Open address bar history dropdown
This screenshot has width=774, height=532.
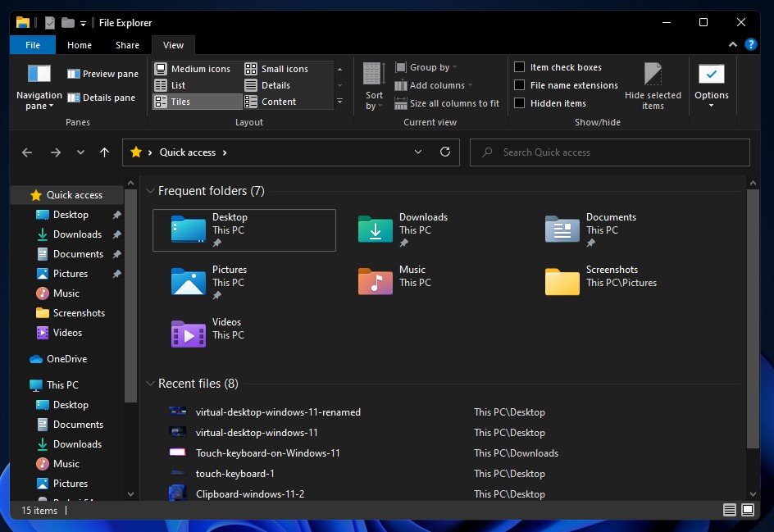(418, 152)
